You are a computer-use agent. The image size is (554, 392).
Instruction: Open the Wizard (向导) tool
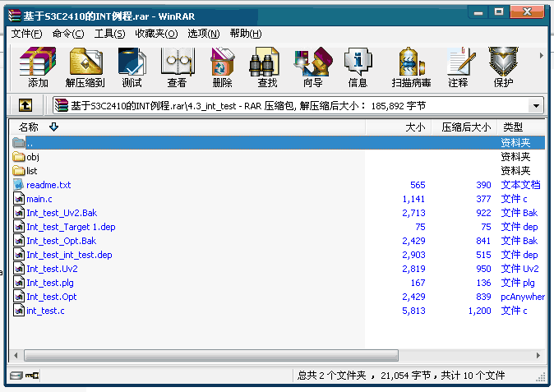(x=312, y=67)
